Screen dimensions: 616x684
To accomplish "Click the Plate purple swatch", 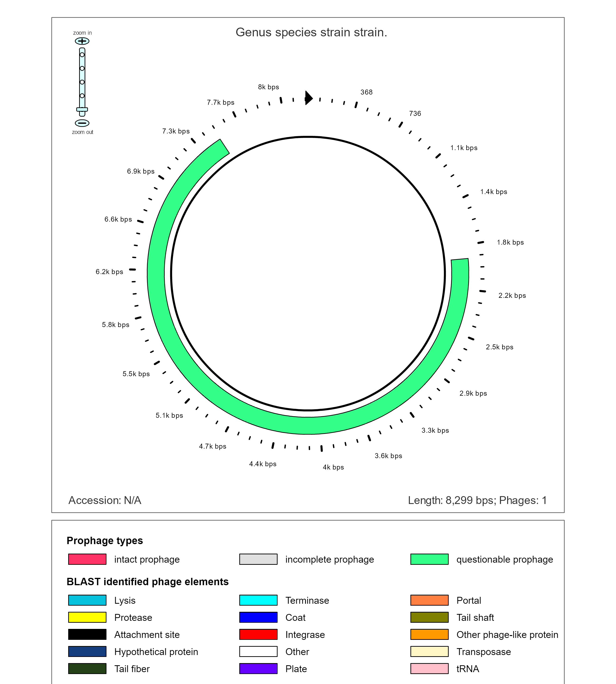I will click(258, 668).
